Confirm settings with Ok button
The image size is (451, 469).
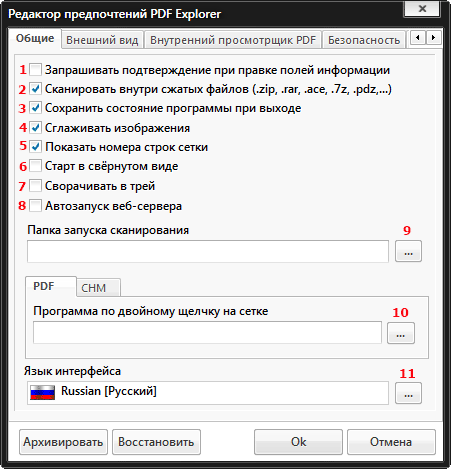298,442
